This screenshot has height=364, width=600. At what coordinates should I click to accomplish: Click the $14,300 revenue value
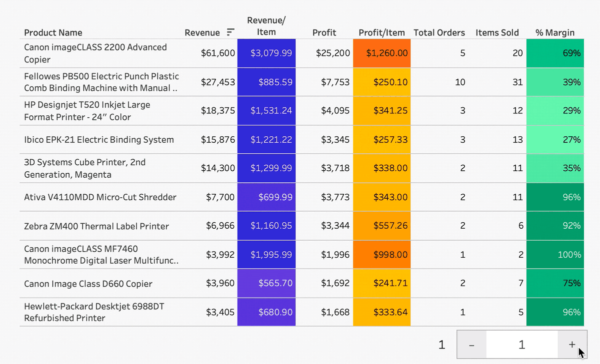[217, 168]
